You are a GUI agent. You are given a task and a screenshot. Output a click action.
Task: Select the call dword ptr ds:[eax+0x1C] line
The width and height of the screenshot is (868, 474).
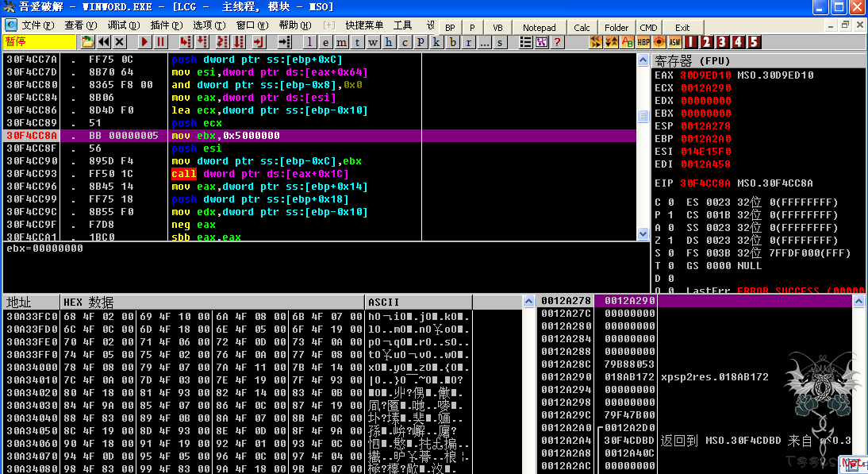point(320,174)
